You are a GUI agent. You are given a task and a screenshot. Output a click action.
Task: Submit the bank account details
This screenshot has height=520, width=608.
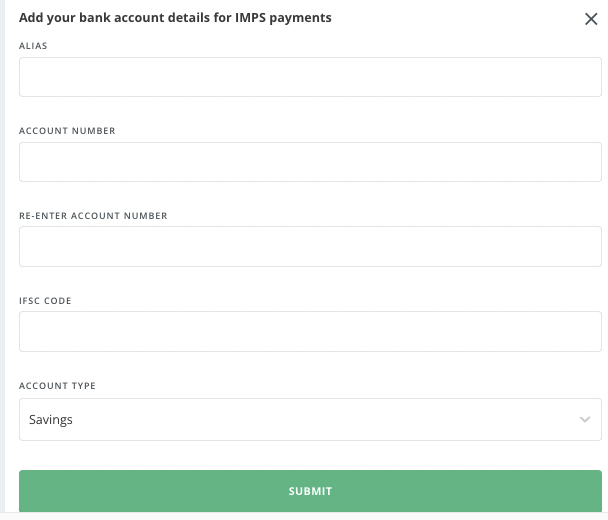(310, 491)
